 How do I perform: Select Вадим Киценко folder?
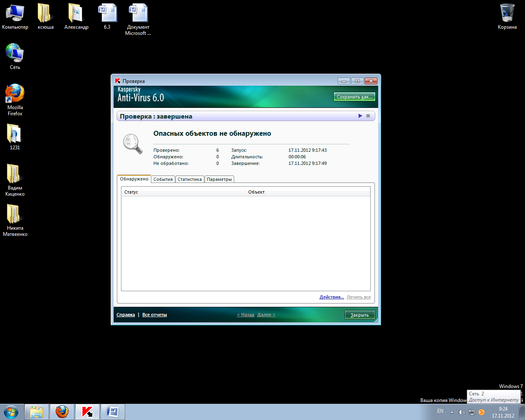pyautogui.click(x=15, y=180)
